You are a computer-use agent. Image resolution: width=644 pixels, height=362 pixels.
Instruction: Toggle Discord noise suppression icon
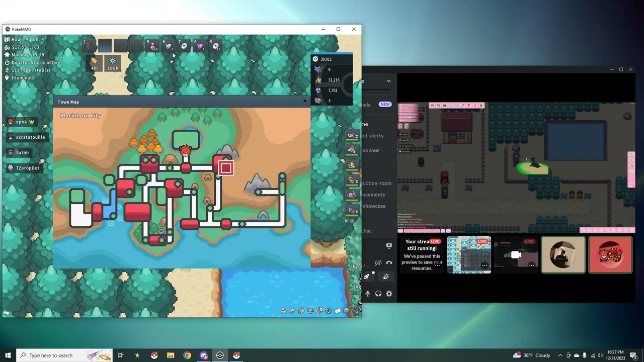coord(378,263)
